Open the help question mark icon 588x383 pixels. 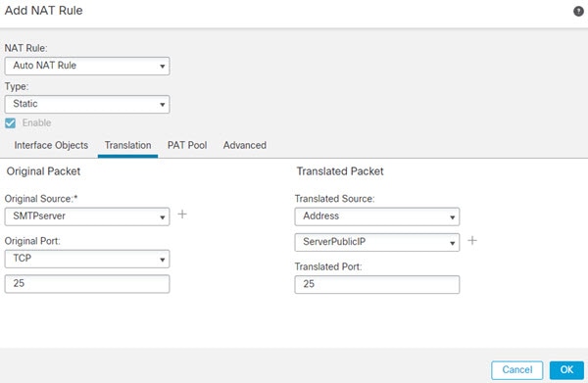(x=578, y=11)
